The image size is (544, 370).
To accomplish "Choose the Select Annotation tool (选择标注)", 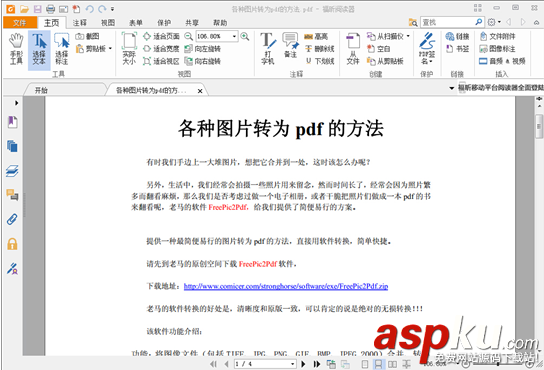I will [62, 49].
